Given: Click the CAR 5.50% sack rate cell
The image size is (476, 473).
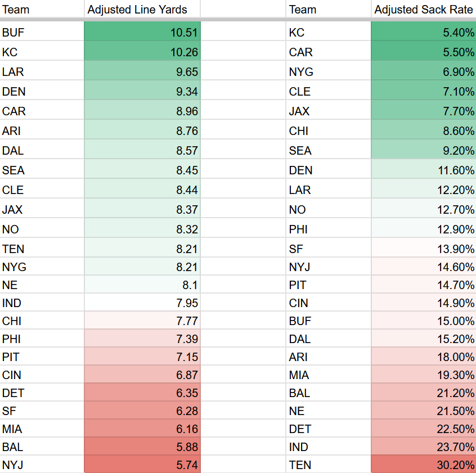Looking at the screenshot, I should [423, 52].
